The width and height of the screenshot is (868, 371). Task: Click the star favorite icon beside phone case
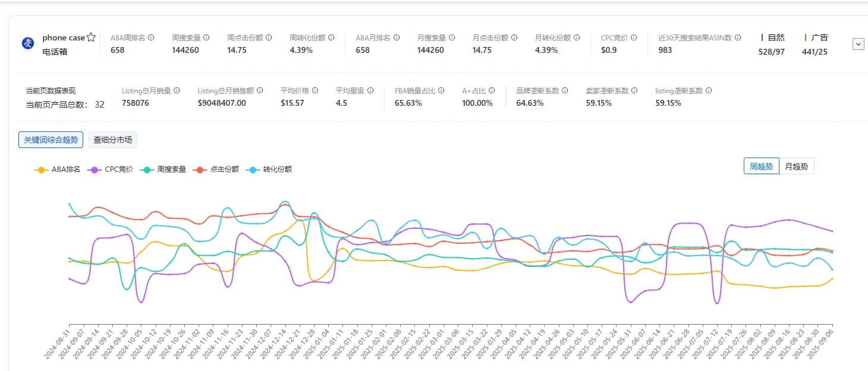pos(91,37)
